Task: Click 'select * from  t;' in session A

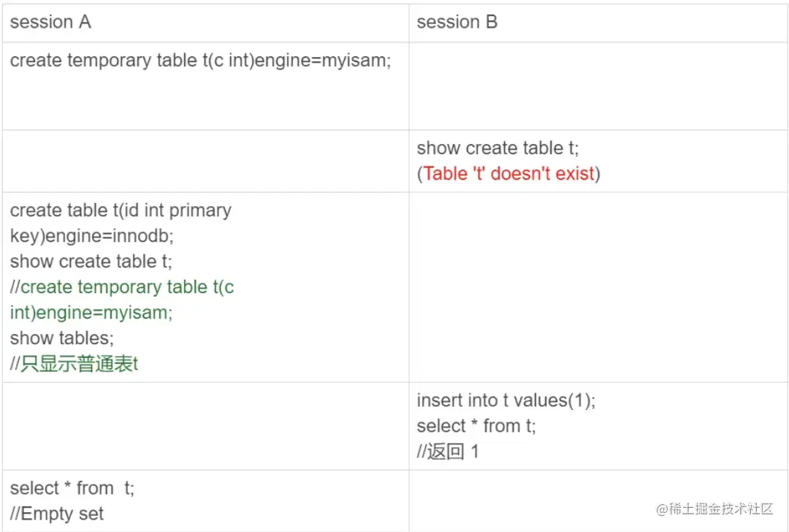Action: pos(72,488)
